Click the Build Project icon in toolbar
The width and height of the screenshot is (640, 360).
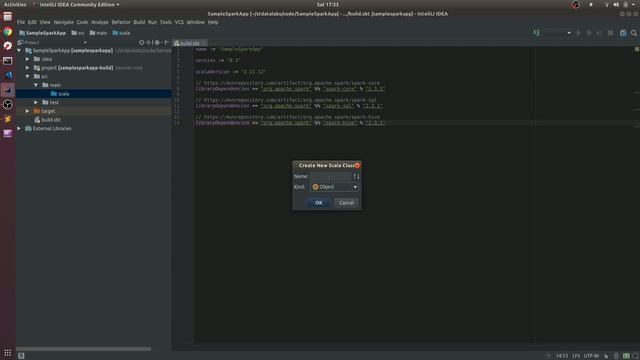point(536,33)
